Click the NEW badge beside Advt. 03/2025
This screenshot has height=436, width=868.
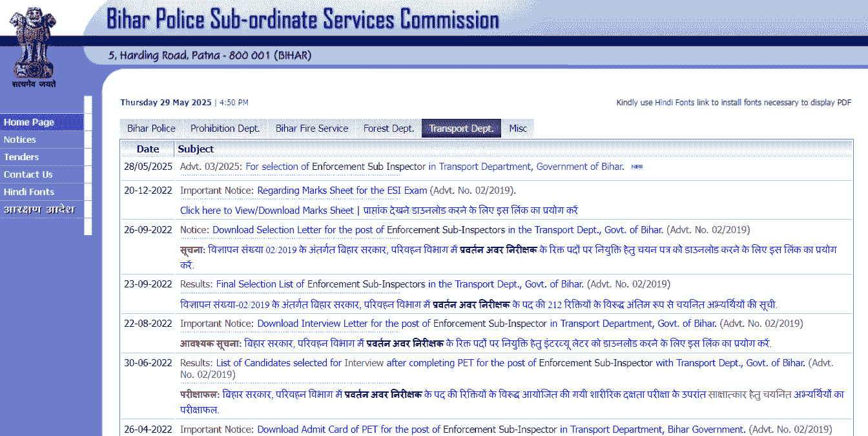pos(637,167)
